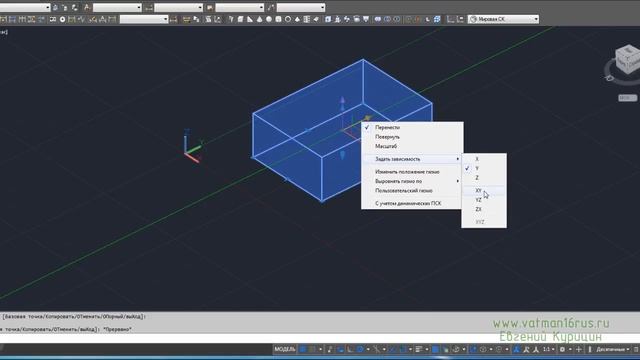This screenshot has width=640, height=360.
Task: Expand 'Выровнять гизмо по' submenu
Action: point(412,181)
